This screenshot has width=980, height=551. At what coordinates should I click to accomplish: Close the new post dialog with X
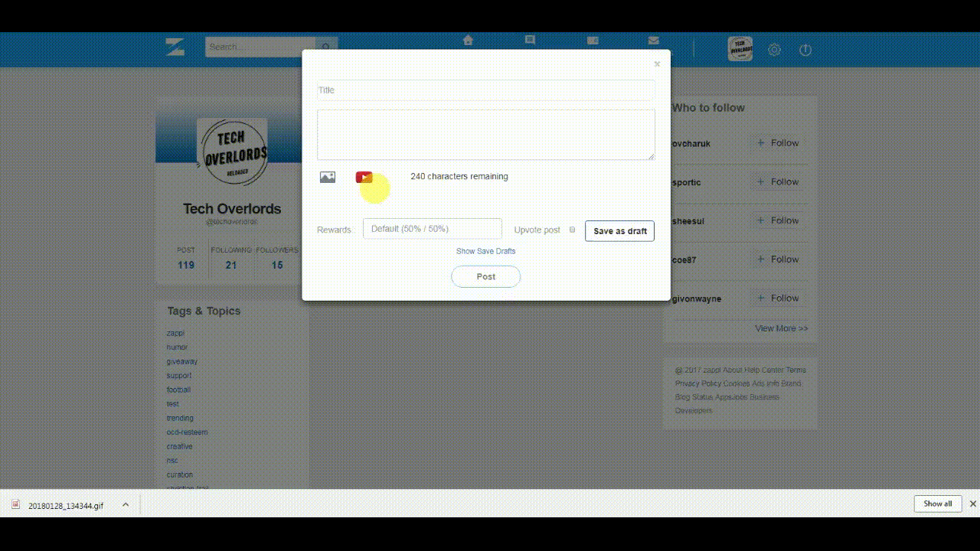(x=657, y=64)
